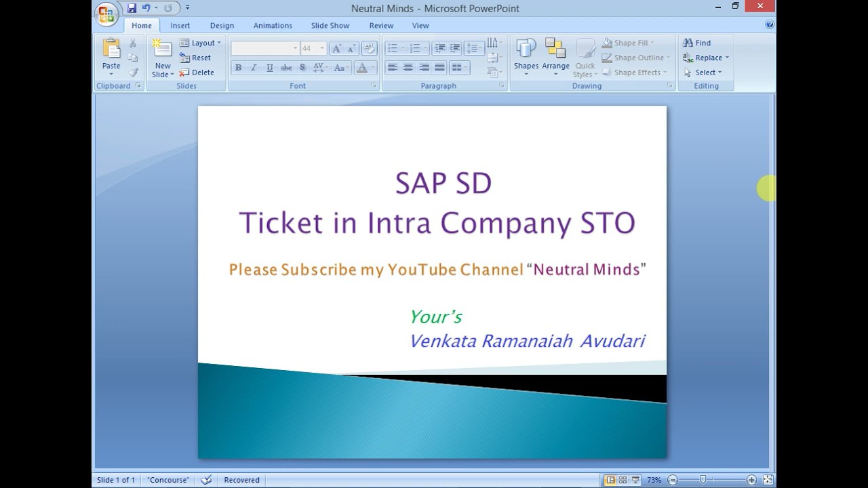
Task: Cut selection with the scissors icon
Action: click(133, 43)
